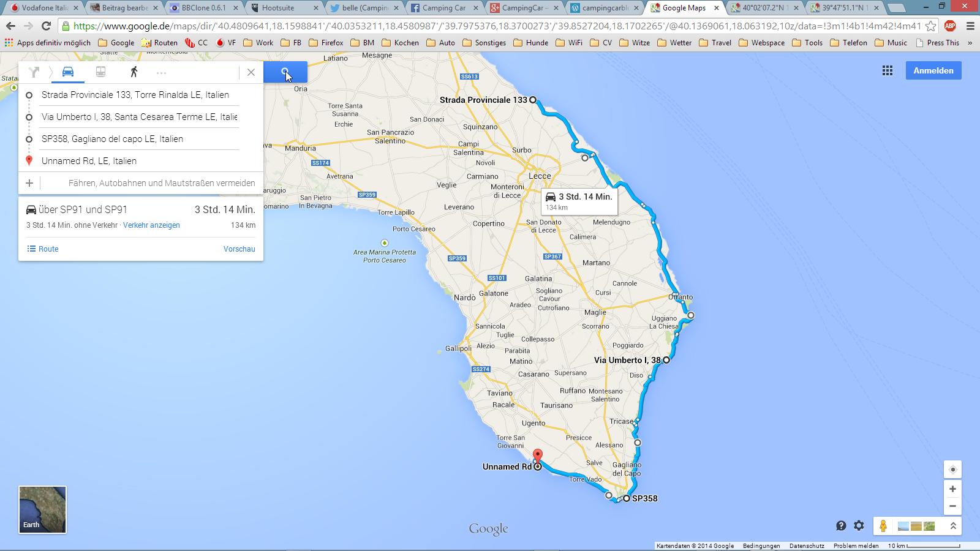Screen dimensions: 980x551
Task: Click the Via Umberto I, 38 map marker
Action: click(666, 360)
